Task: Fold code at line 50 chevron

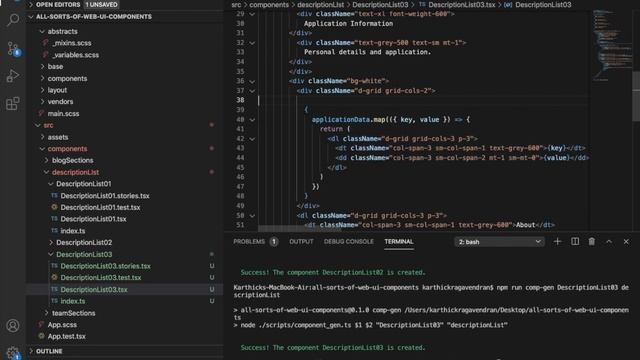Action: 252,216
